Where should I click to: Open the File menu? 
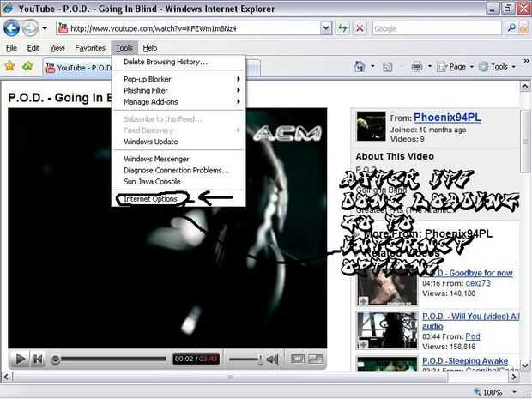pyautogui.click(x=11, y=48)
